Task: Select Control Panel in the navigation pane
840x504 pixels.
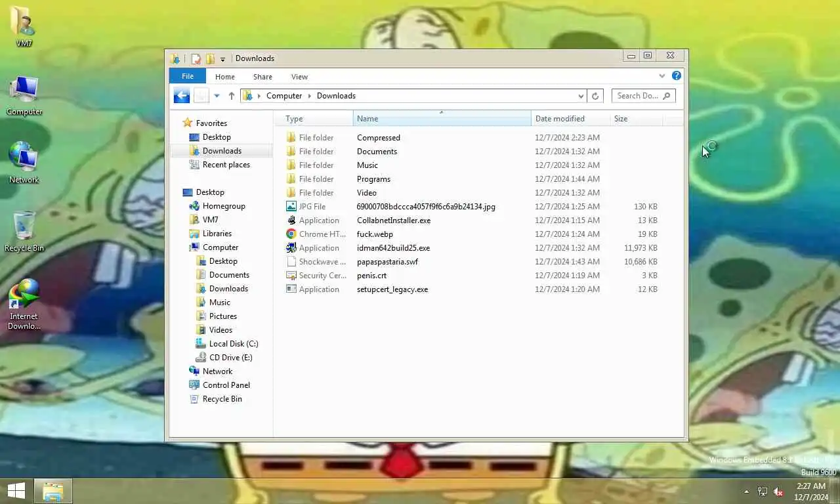Action: [x=226, y=385]
